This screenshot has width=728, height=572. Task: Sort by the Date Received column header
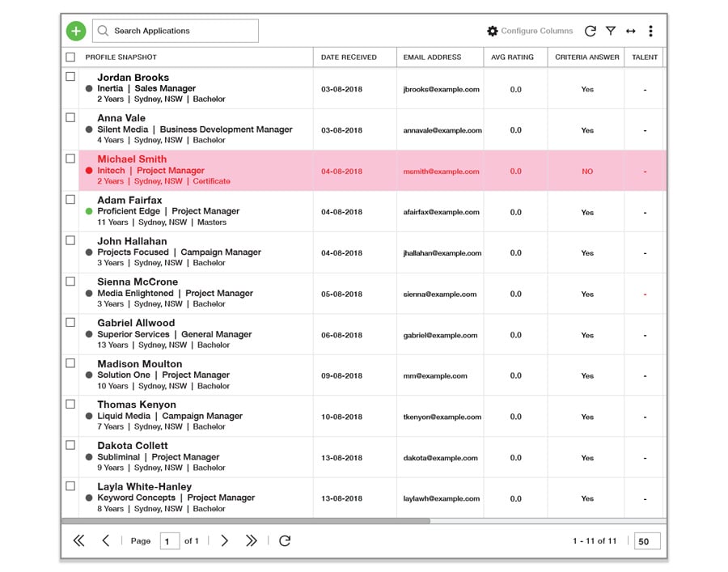point(349,57)
